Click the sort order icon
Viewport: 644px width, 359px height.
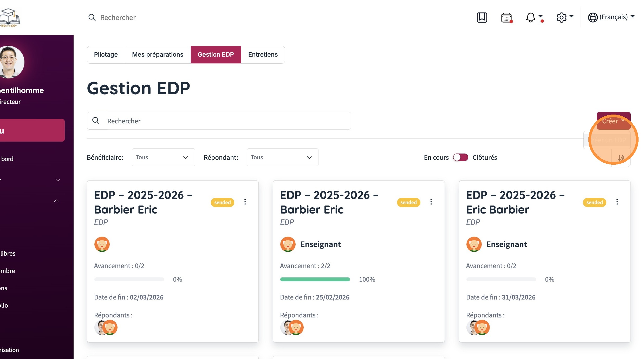(x=621, y=158)
